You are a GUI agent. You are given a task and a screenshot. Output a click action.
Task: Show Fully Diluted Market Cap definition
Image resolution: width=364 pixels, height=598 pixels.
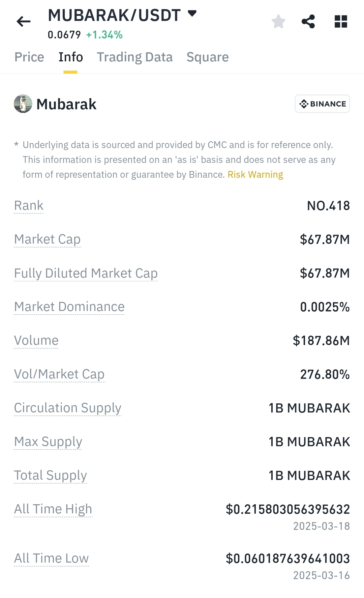pos(86,273)
